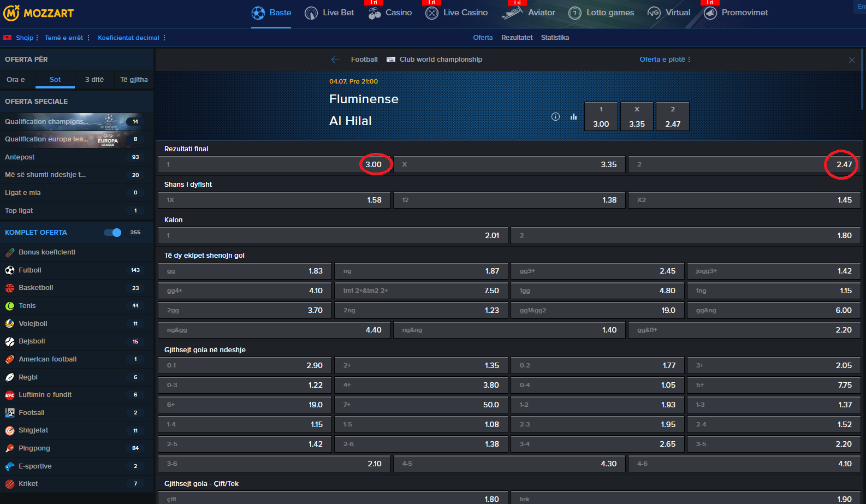Select Pingpong in sports list

coord(76,448)
